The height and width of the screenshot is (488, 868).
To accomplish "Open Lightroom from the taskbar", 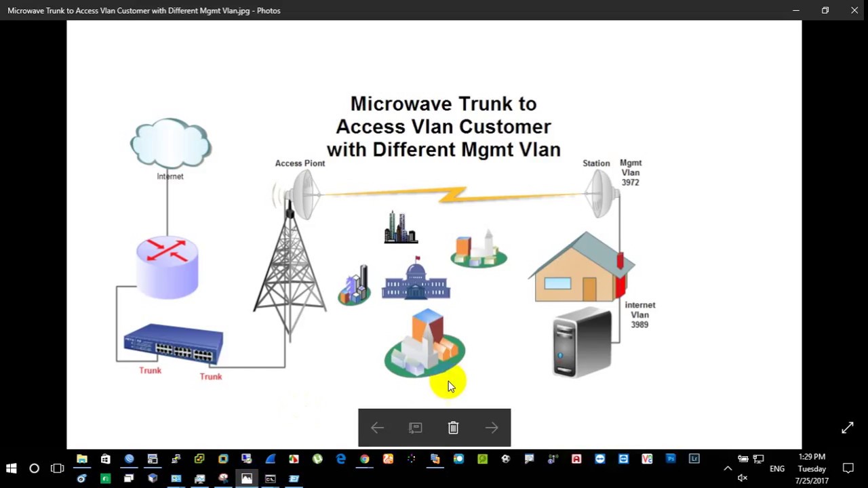I will coord(694,459).
